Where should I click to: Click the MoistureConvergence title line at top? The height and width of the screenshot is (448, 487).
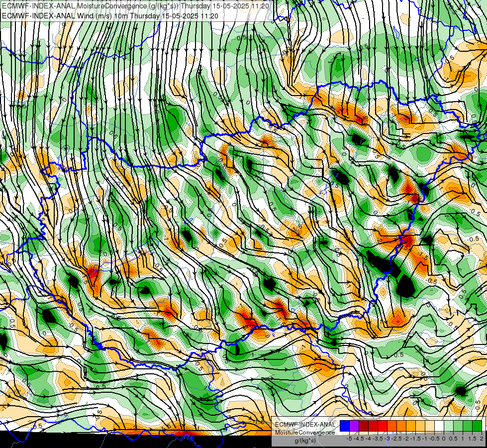[135, 6]
